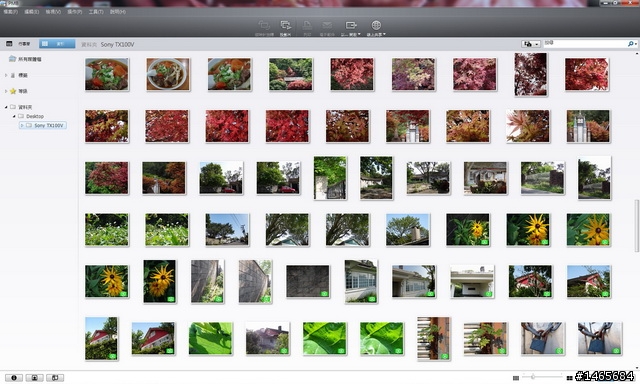Click the thumbnail size slider handle
Image resolution: width=640 pixels, height=384 pixels.
point(533,376)
